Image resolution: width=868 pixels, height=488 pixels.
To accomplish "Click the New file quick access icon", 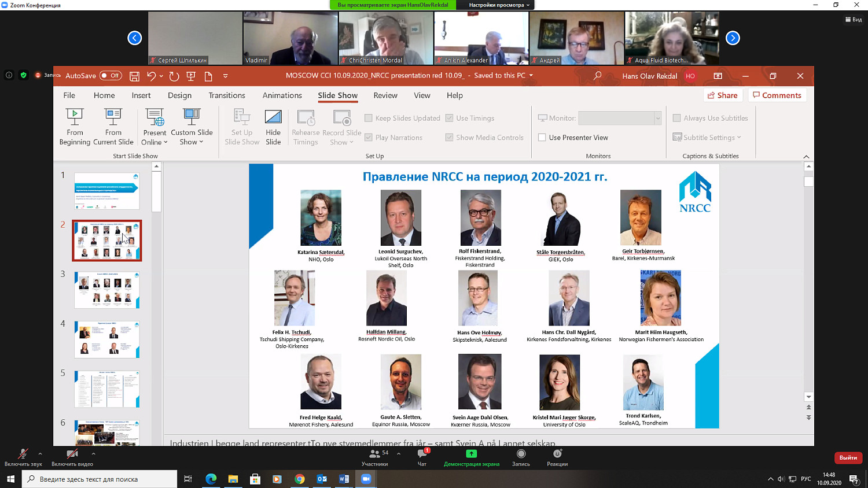I will click(x=208, y=76).
